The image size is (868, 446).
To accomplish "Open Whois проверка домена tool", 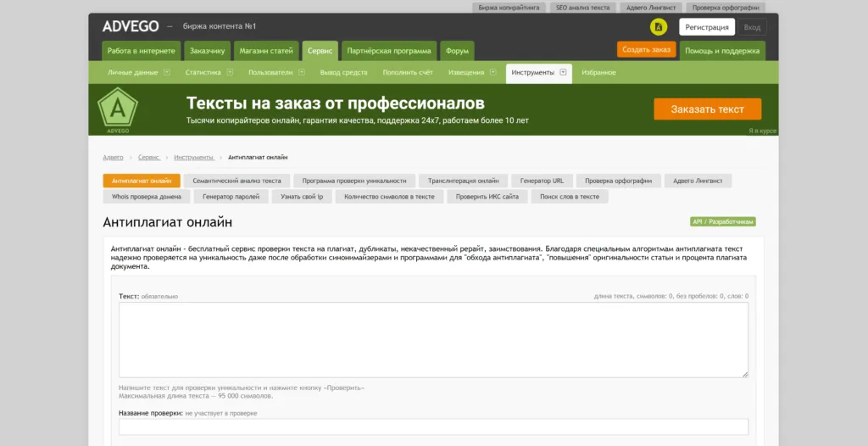I will coord(147,196).
